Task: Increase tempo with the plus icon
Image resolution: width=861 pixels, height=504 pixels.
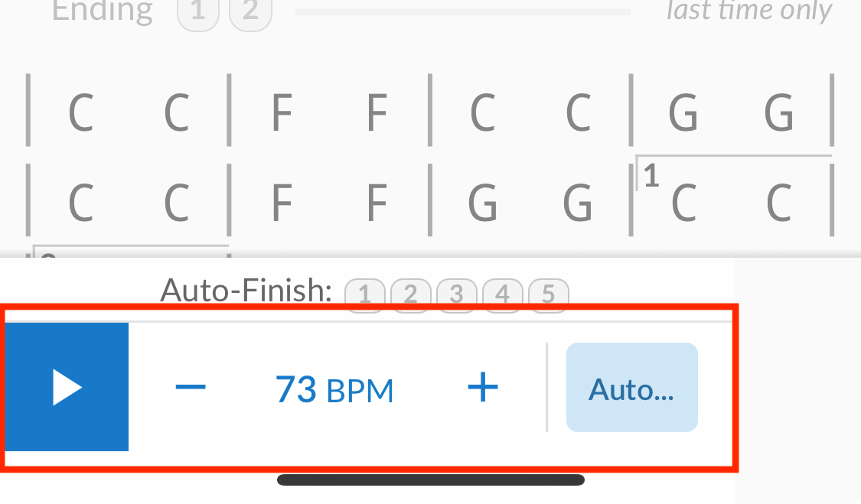Action: [x=483, y=387]
